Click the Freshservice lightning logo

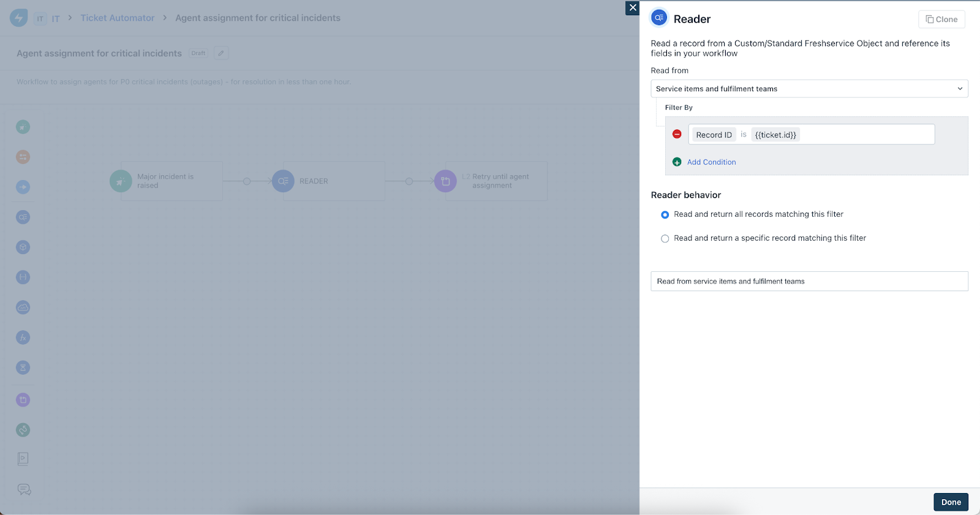19,18
